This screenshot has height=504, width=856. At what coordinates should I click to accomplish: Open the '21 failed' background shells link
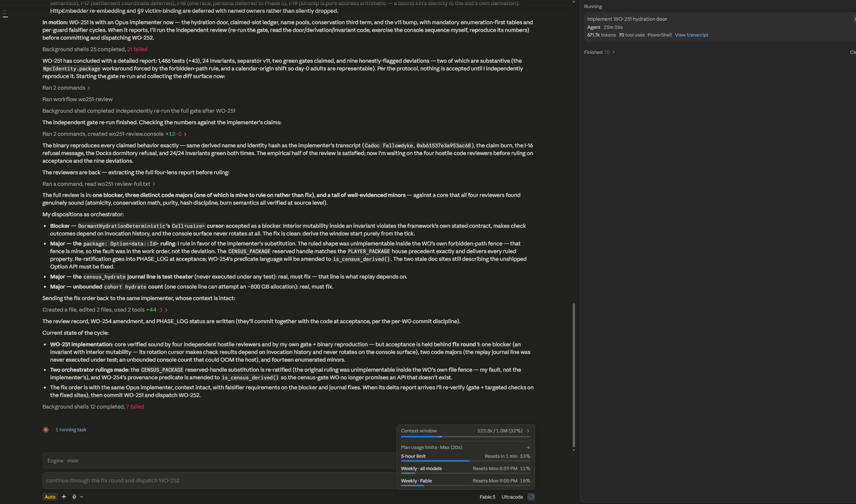click(x=137, y=49)
